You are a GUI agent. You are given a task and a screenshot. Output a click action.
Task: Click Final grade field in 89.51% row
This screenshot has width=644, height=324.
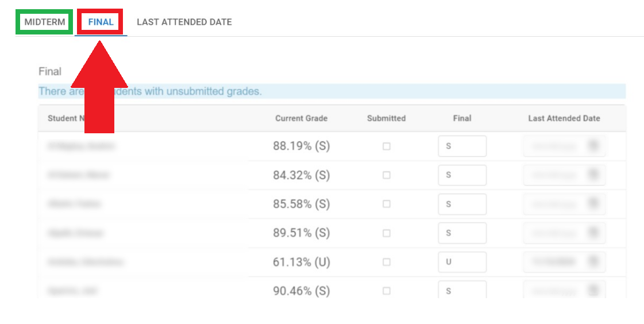point(462,233)
